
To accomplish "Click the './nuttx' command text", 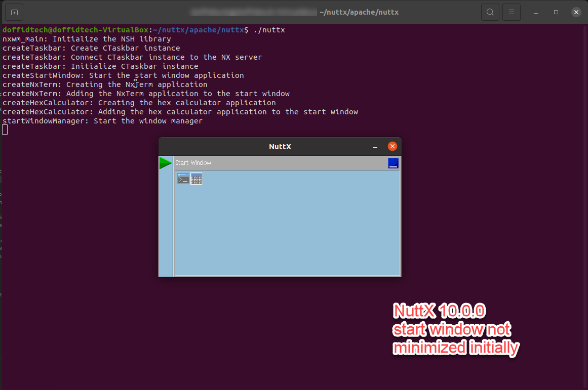I will pos(269,30).
